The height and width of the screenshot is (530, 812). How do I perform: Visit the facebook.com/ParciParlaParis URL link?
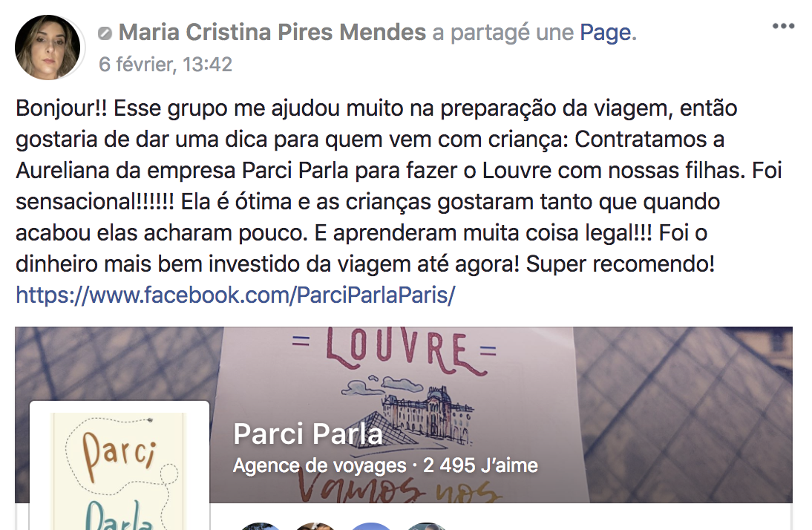(x=235, y=295)
